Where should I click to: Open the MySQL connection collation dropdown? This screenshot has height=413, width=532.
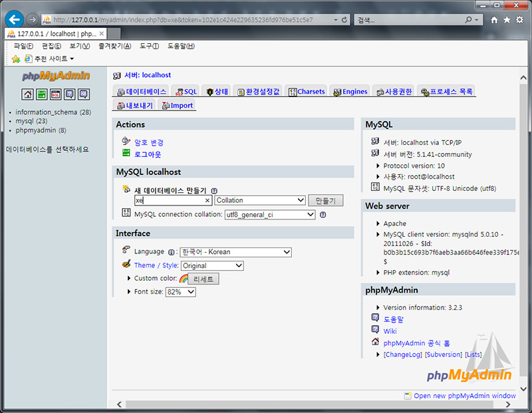270,214
